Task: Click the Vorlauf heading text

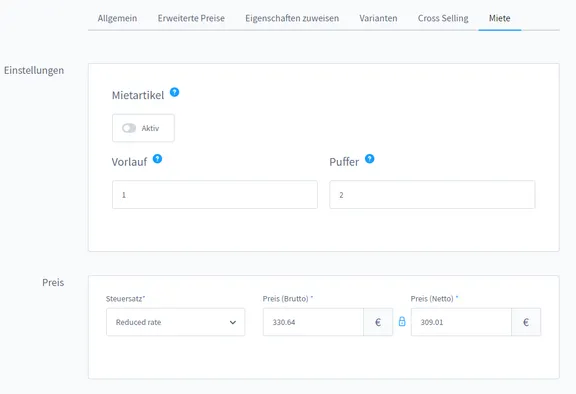Action: [129, 162]
